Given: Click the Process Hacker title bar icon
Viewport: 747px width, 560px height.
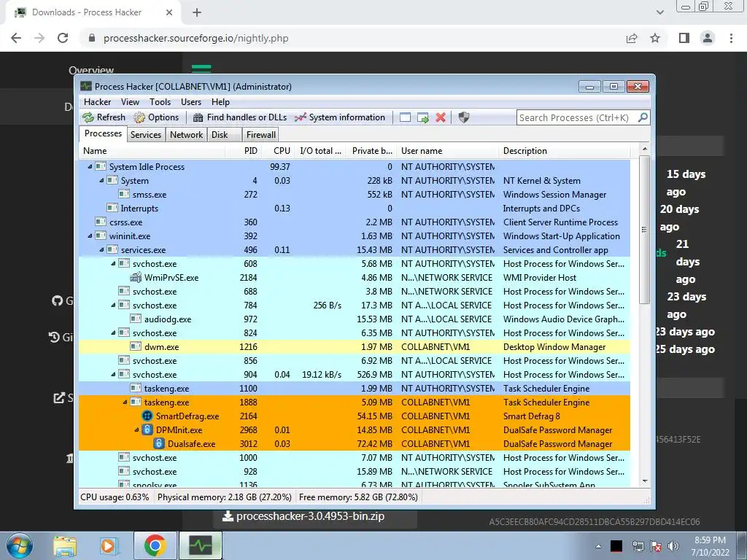Looking at the screenshot, I should 86,86.
